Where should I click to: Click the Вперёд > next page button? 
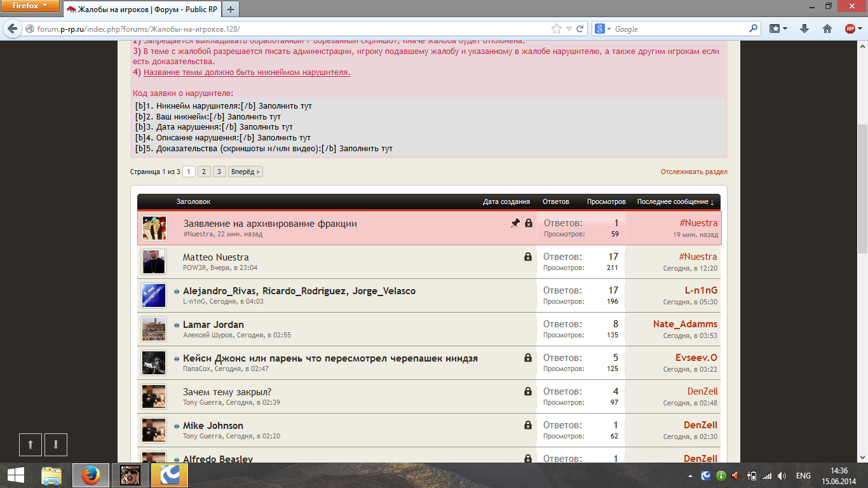[245, 172]
